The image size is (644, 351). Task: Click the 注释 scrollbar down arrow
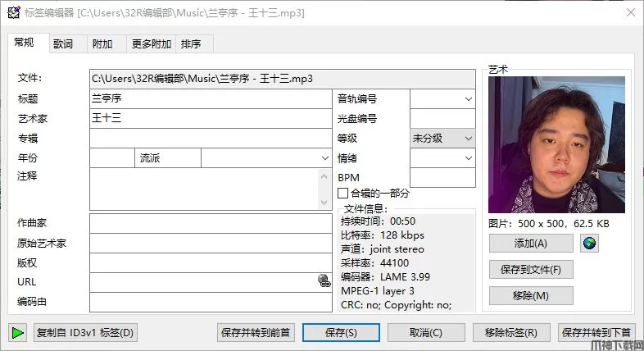[x=324, y=203]
